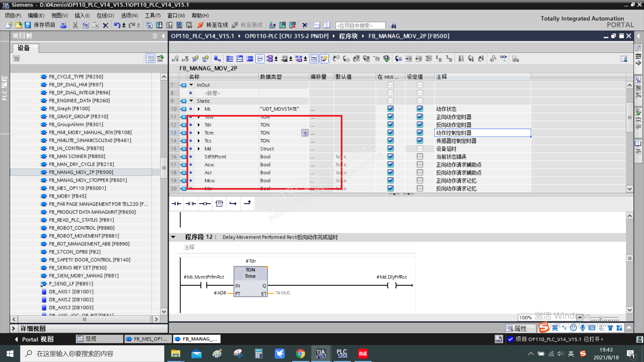
Task: Switch to the FB_MES_OP1 editor tab
Action: tap(148, 339)
